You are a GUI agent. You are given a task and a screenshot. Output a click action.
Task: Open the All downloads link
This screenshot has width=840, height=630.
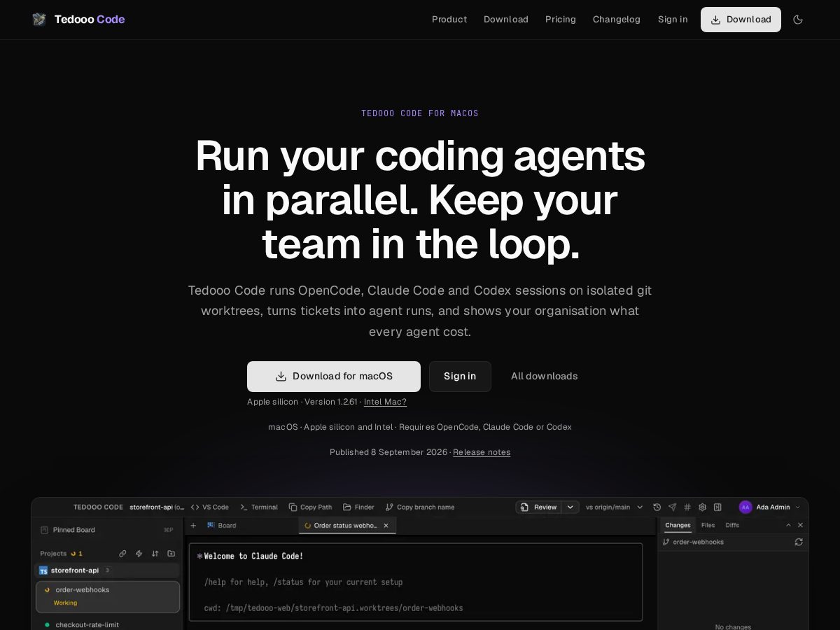[545, 377]
